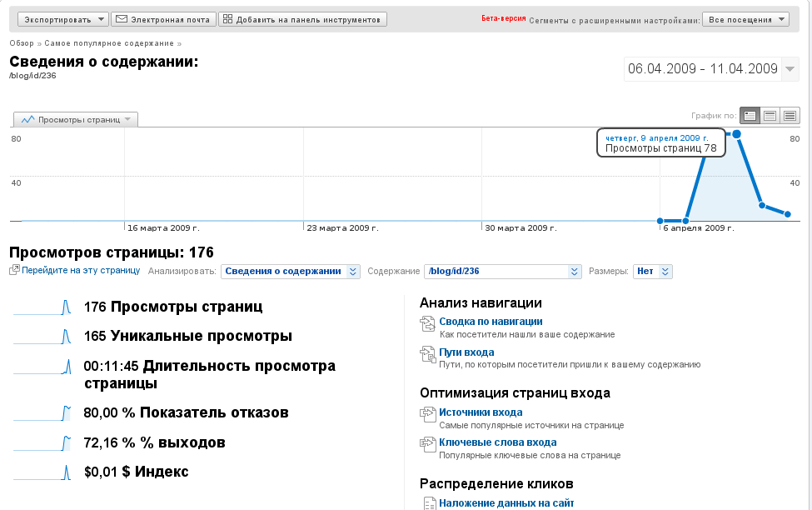Click the icon next to Источники входа
Viewport: 812px width, 510px height.
pos(428,413)
